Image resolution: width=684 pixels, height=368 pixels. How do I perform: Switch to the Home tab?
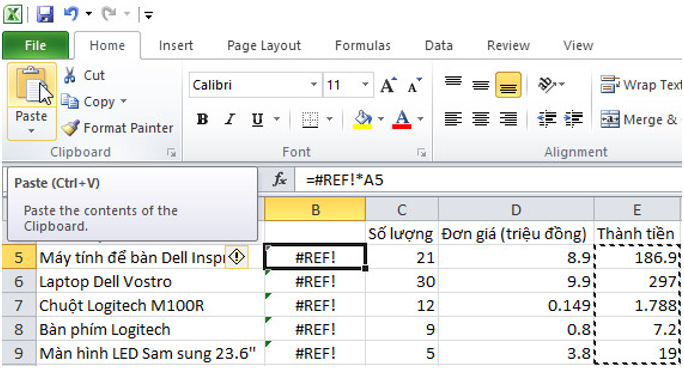[x=107, y=45]
